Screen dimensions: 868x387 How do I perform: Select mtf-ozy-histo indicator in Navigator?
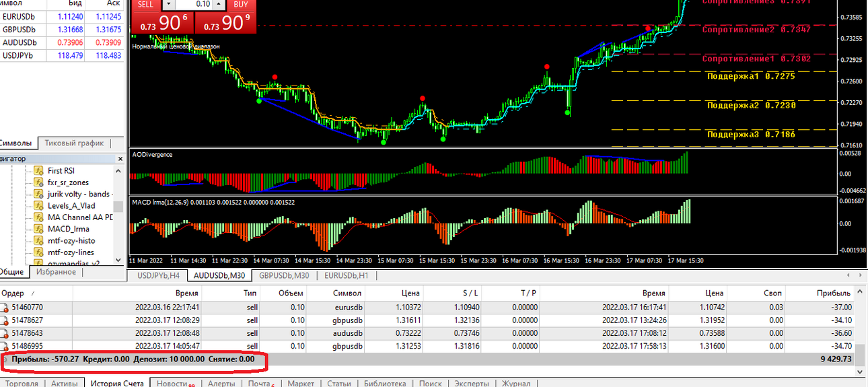[71, 240]
